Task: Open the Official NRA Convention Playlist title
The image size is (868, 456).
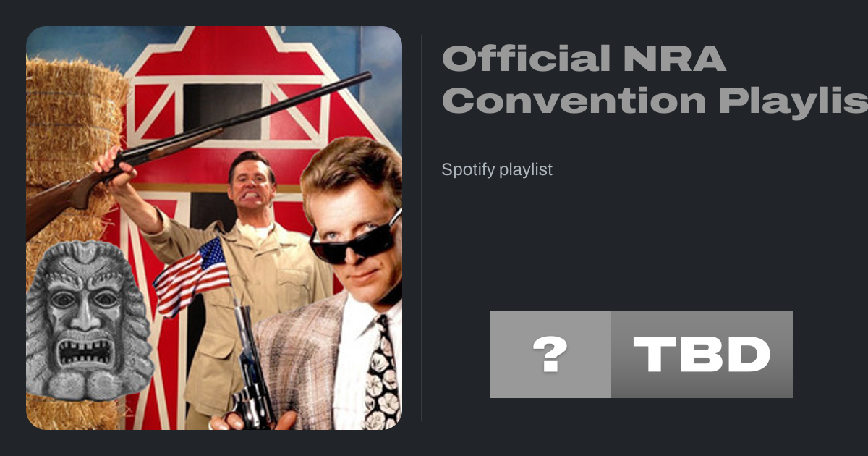Action: point(655,80)
